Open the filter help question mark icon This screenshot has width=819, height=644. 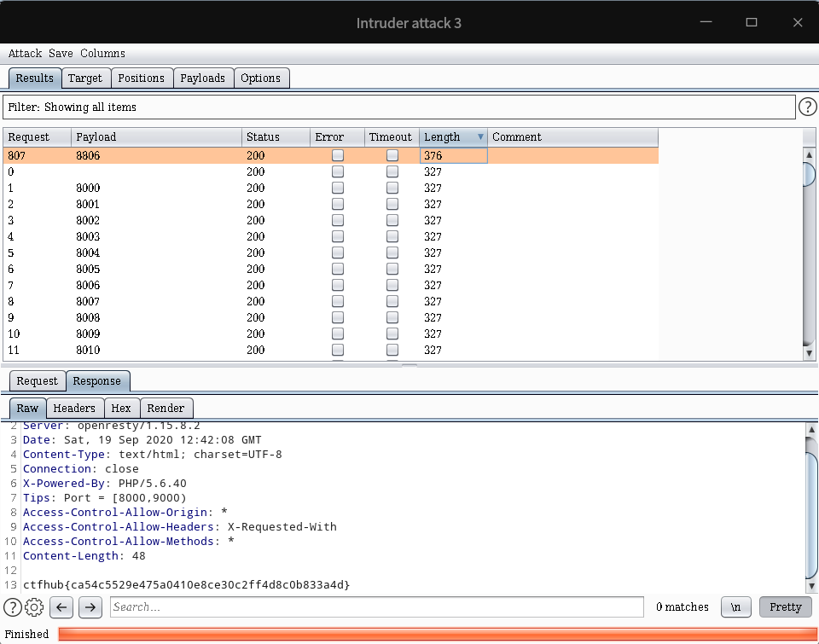click(808, 107)
